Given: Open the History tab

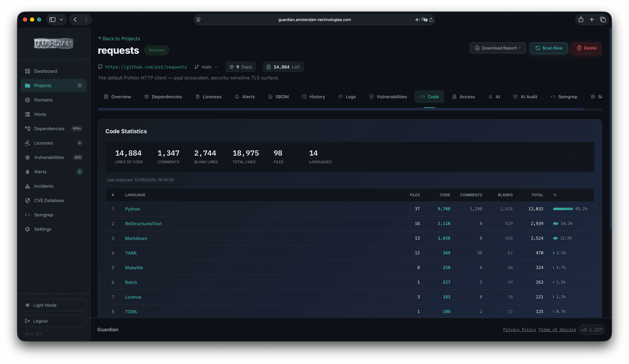Looking at the screenshot, I should click(313, 97).
